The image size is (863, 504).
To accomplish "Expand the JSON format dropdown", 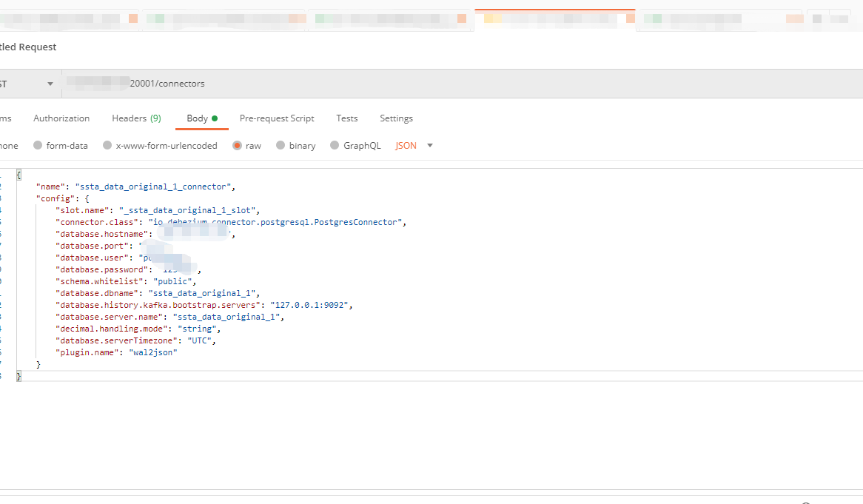I will tap(430, 146).
